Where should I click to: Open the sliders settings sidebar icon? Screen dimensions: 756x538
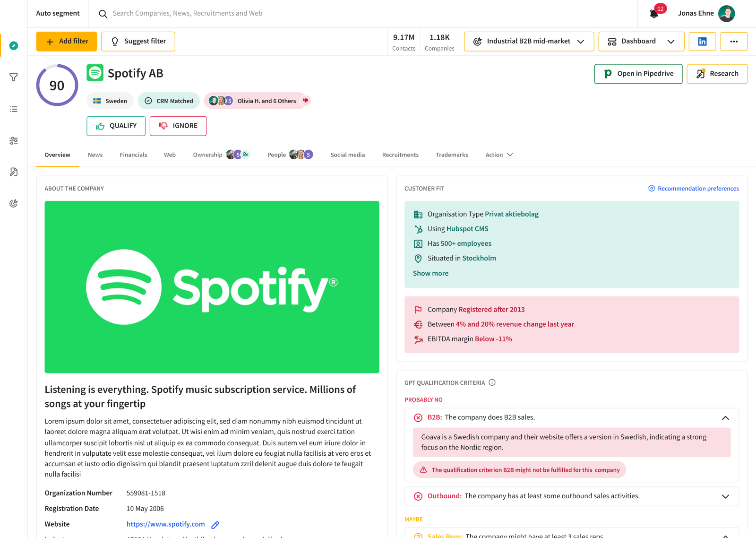(14, 140)
